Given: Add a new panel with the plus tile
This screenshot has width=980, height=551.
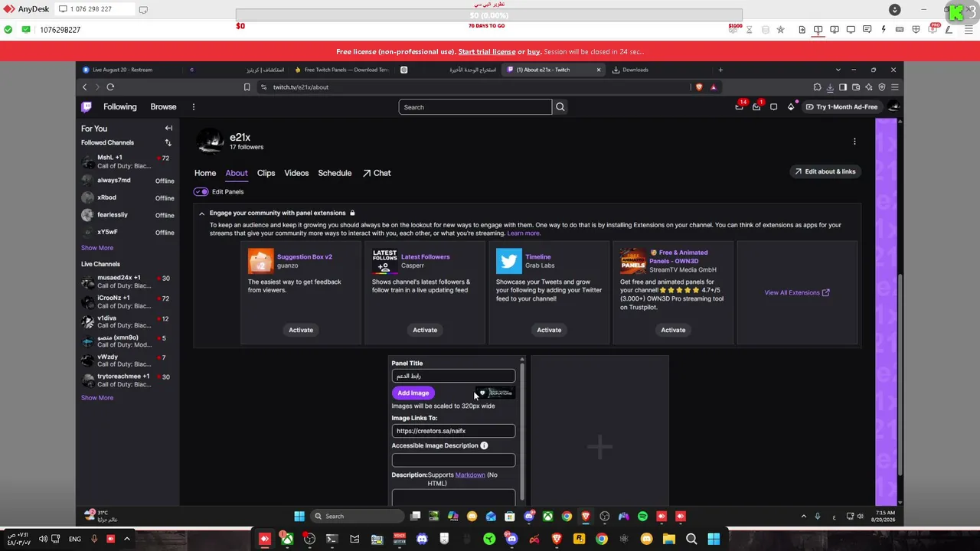Looking at the screenshot, I should (x=599, y=447).
